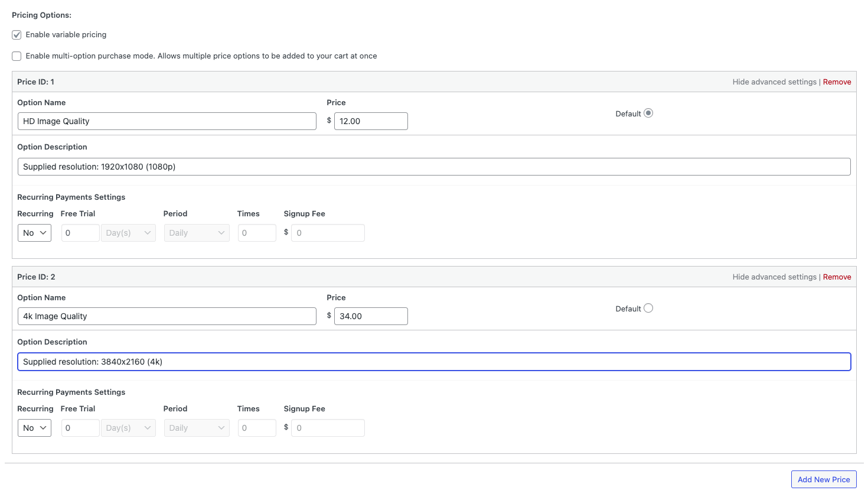
Task: Click the Price ID: 1 header text
Action: [x=35, y=82]
